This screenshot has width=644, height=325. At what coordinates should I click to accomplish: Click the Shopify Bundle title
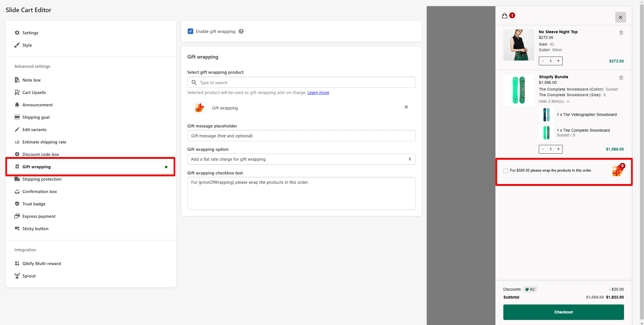click(x=553, y=77)
